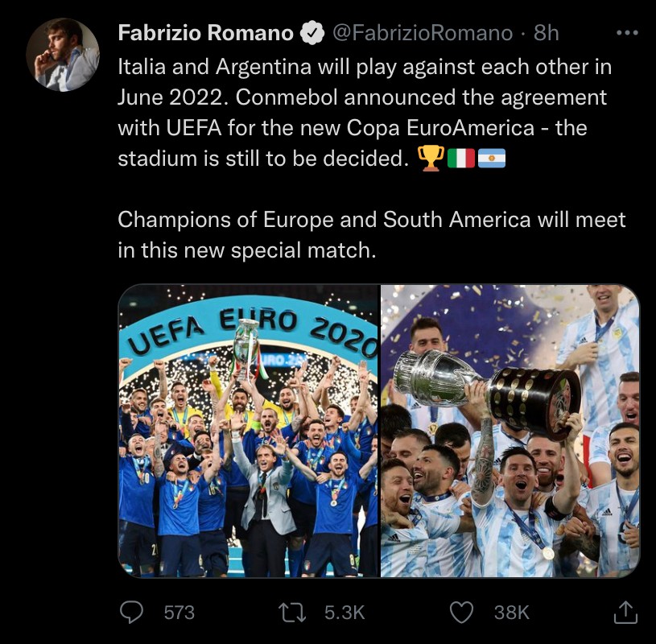Image resolution: width=656 pixels, height=644 pixels.
Task: Open the Argentina trophy celebration photo
Action: (x=510, y=431)
